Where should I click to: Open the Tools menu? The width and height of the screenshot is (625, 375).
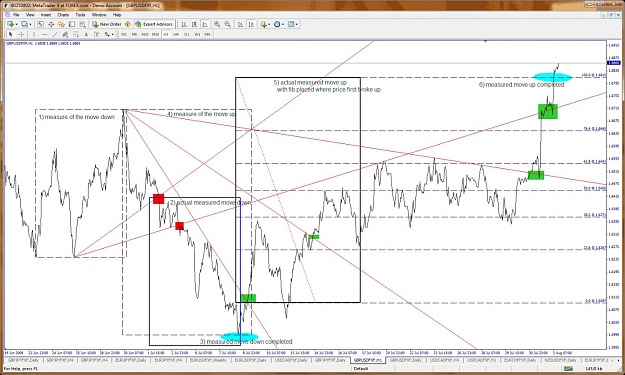click(x=80, y=15)
